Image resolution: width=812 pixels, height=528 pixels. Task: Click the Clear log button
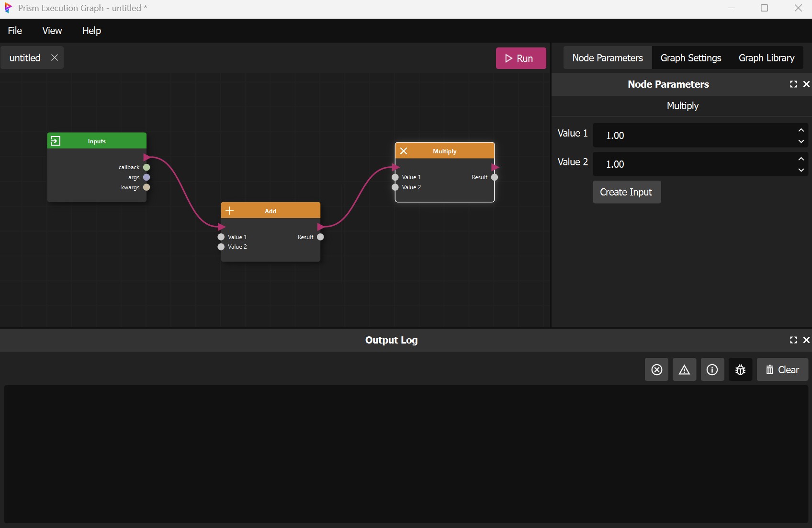(782, 370)
